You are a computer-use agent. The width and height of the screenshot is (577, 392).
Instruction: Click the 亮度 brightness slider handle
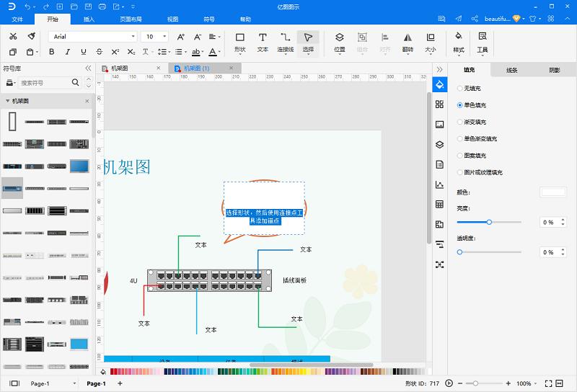(x=489, y=222)
